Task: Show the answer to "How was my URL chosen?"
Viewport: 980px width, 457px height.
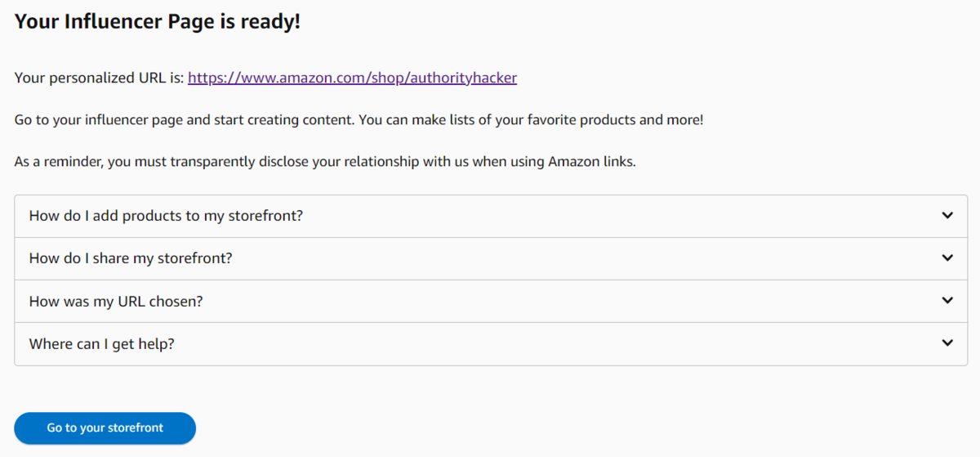Action: coord(116,301)
